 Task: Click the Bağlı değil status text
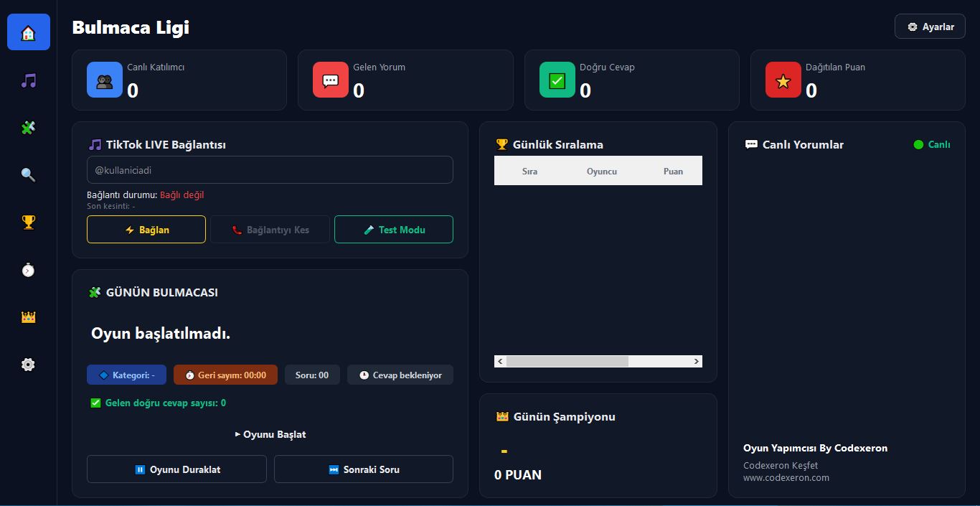pyautogui.click(x=182, y=195)
